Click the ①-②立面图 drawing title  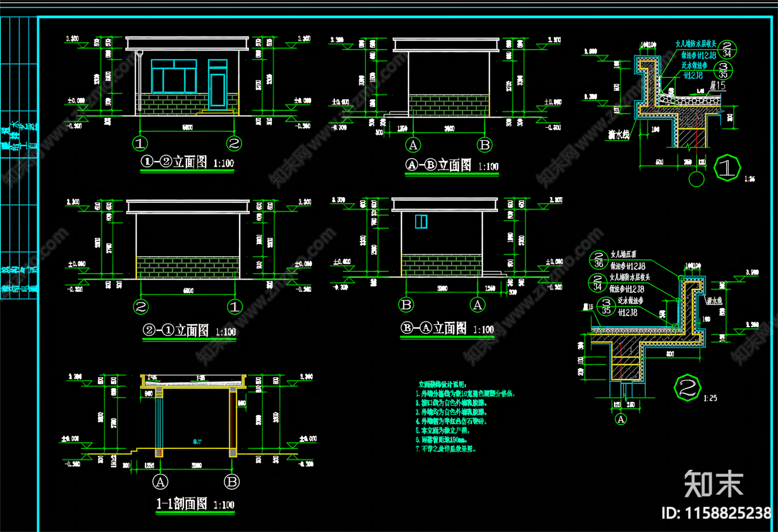(x=174, y=162)
